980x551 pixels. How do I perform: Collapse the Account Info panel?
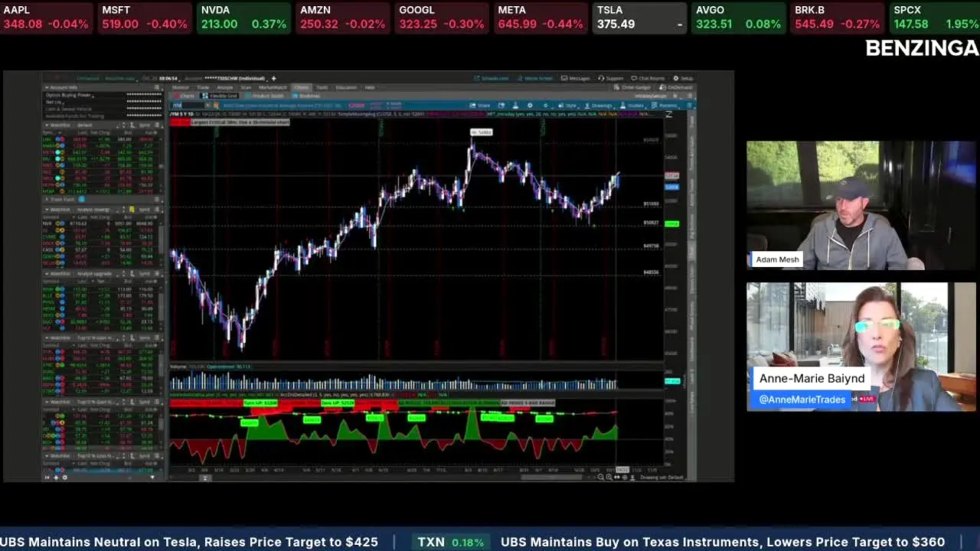point(47,87)
